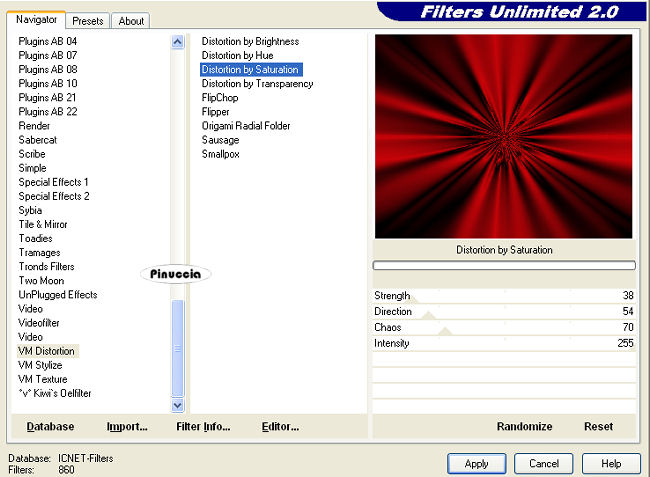Pick Distortion by Hue filter
650x477 pixels.
[238, 56]
